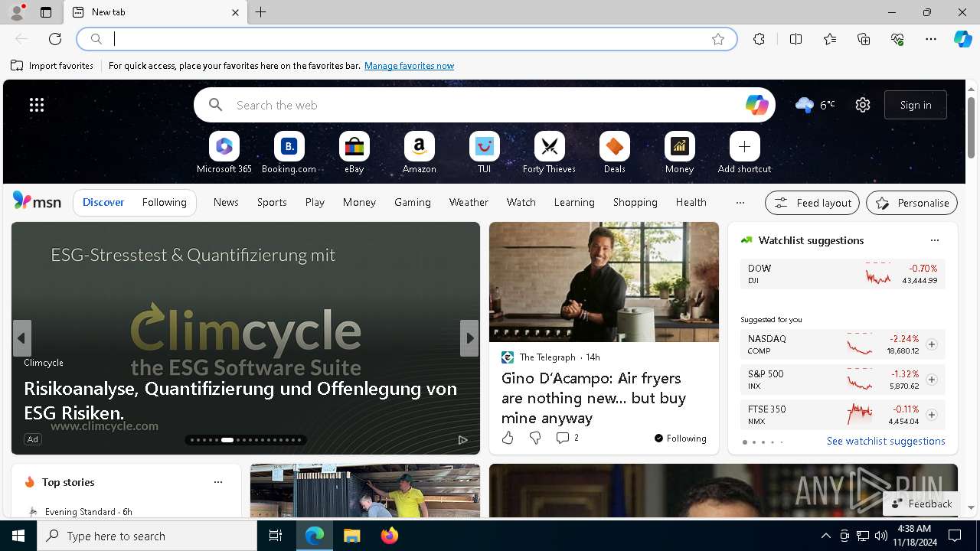Expand more MSN categories ellipsis
This screenshot has height=551, width=980.
[x=740, y=203]
